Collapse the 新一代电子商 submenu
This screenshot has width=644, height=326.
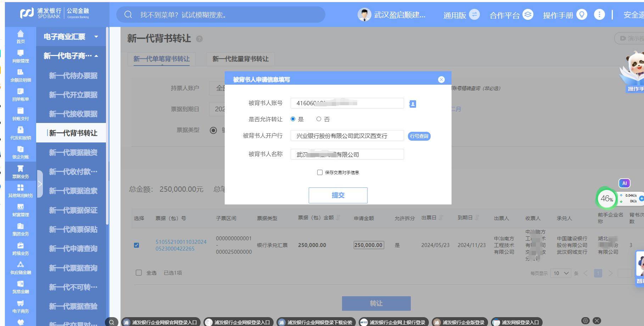(96, 56)
